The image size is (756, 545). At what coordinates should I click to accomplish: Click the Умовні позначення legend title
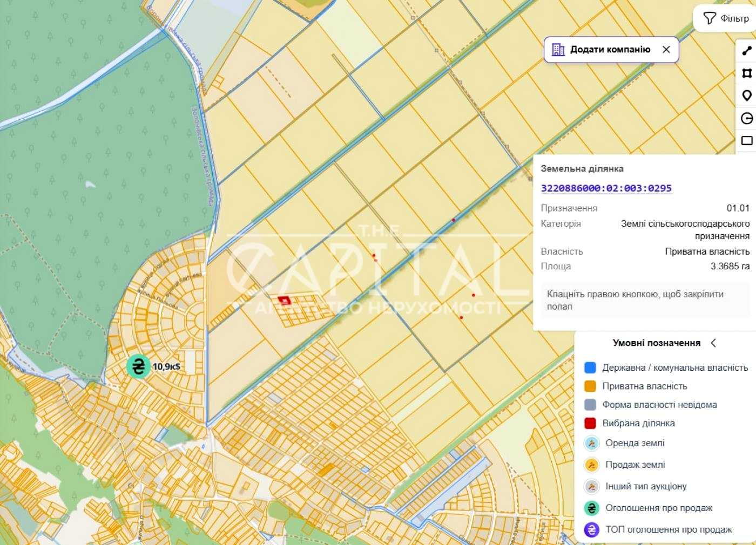(x=656, y=343)
